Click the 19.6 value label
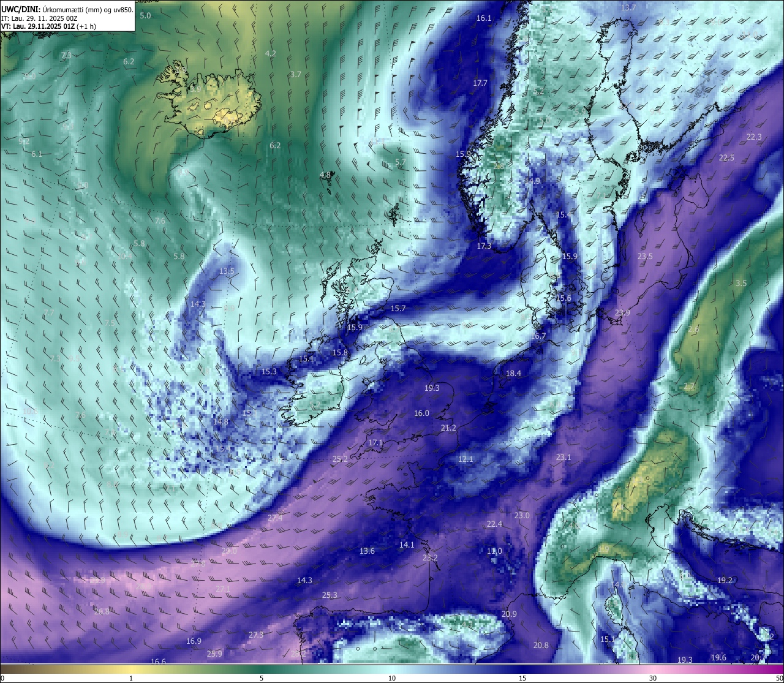This screenshot has height=683, width=784. pyautogui.click(x=718, y=657)
